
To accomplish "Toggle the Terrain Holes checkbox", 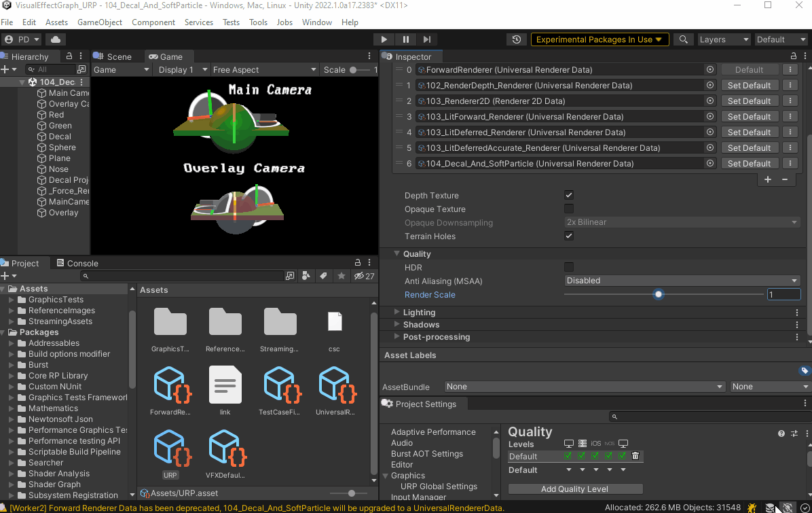I will pos(569,236).
